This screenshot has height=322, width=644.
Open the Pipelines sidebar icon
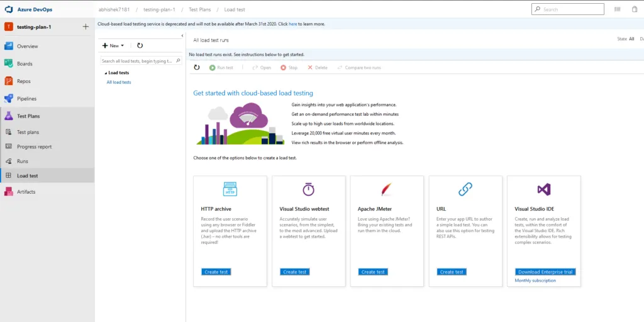point(9,99)
